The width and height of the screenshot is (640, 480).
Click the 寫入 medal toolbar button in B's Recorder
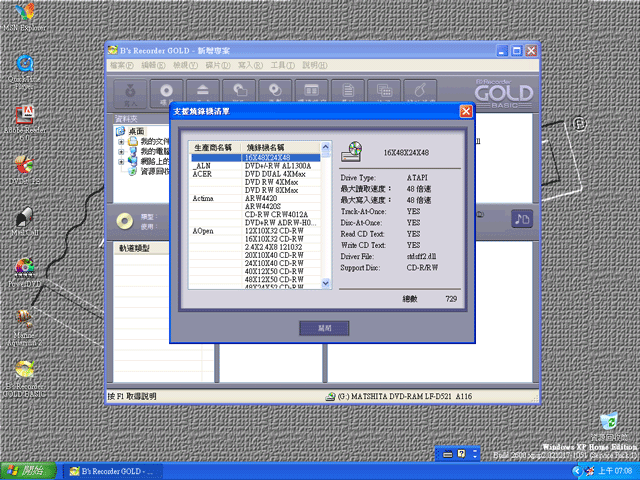click(x=130, y=93)
